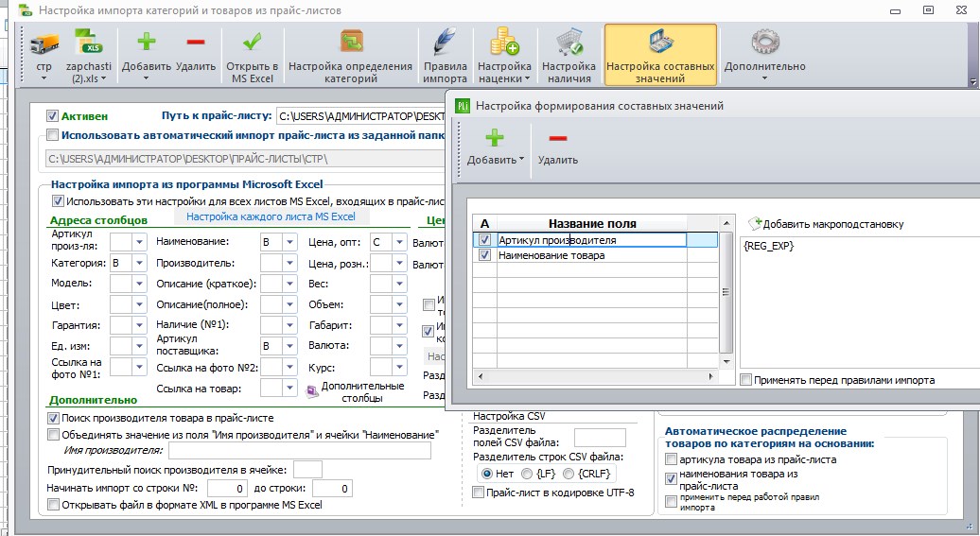The image size is (980, 536).
Task: Click the 'A' column header in fields table
Action: [x=484, y=223]
